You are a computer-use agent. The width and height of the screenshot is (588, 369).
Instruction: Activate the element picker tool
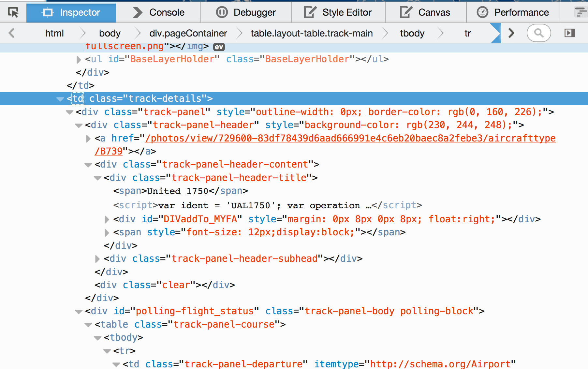pyautogui.click(x=13, y=12)
